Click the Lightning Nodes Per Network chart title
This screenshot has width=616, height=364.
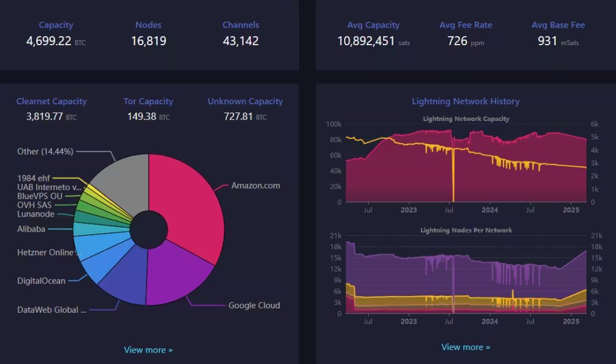pos(466,230)
